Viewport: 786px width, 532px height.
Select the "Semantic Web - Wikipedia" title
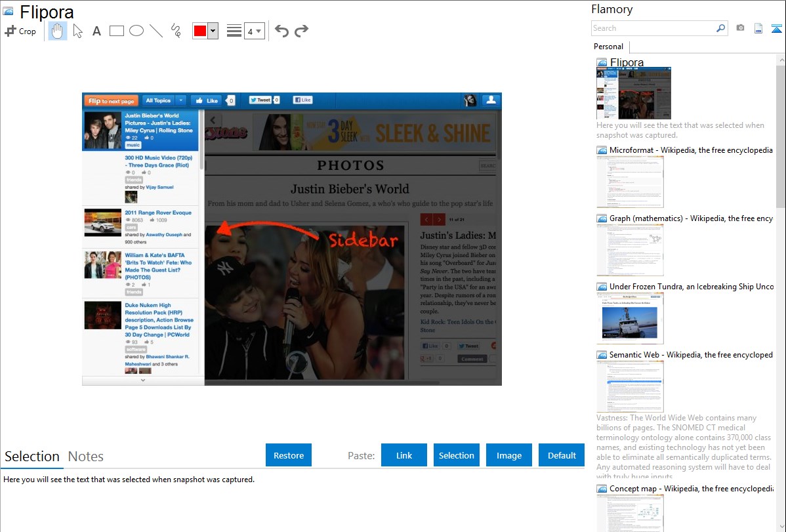click(691, 355)
